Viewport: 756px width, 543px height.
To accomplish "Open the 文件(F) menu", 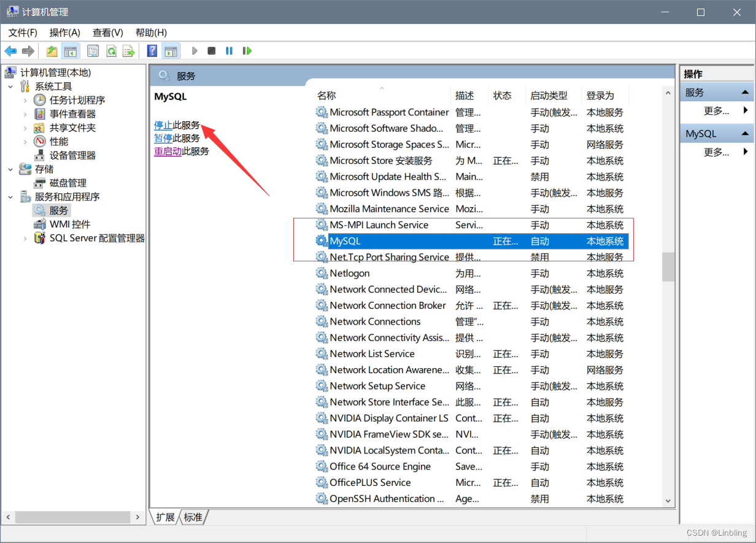I will (23, 33).
